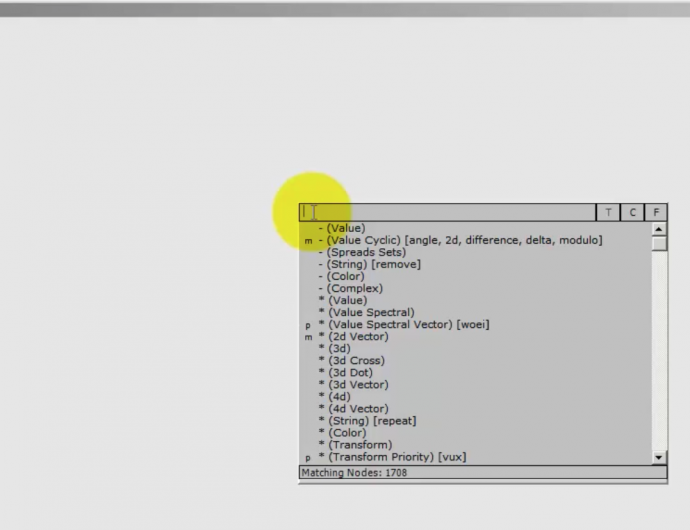Toggle the C filter button
Viewport: 690px width, 530px height.
[x=633, y=213]
